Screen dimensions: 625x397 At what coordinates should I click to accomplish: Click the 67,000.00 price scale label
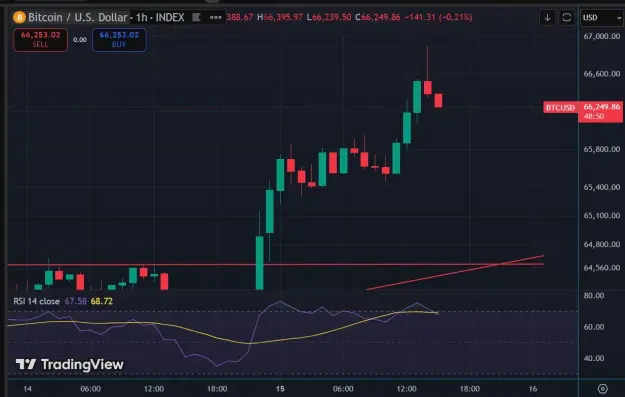602,36
